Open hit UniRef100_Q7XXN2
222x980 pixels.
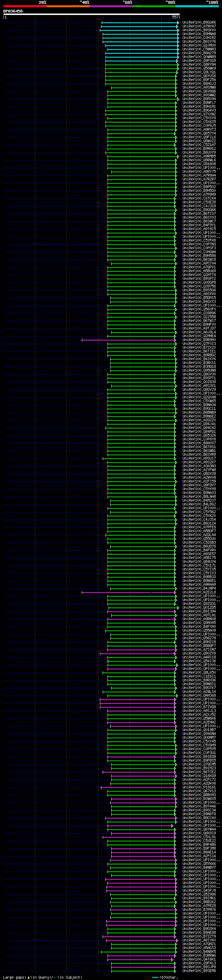[199, 114]
